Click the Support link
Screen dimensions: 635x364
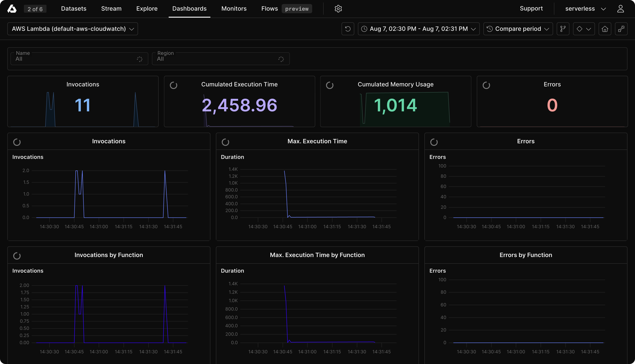point(531,9)
